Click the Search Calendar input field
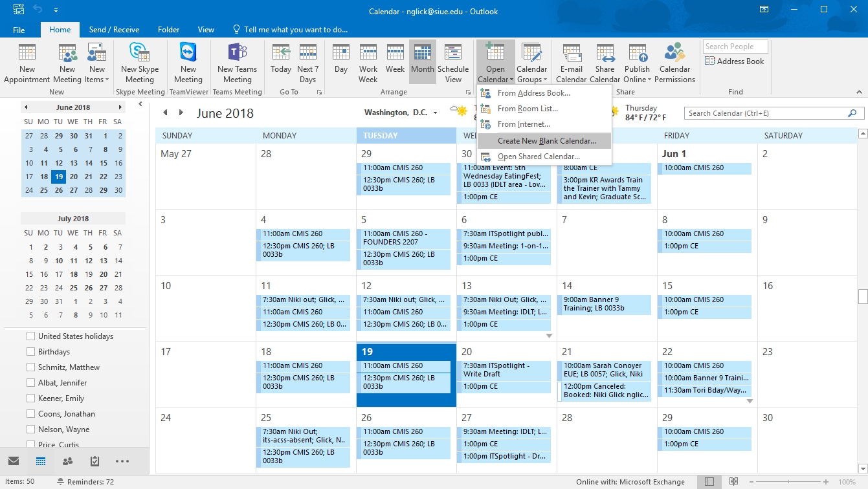The height and width of the screenshot is (489, 868). [766, 113]
